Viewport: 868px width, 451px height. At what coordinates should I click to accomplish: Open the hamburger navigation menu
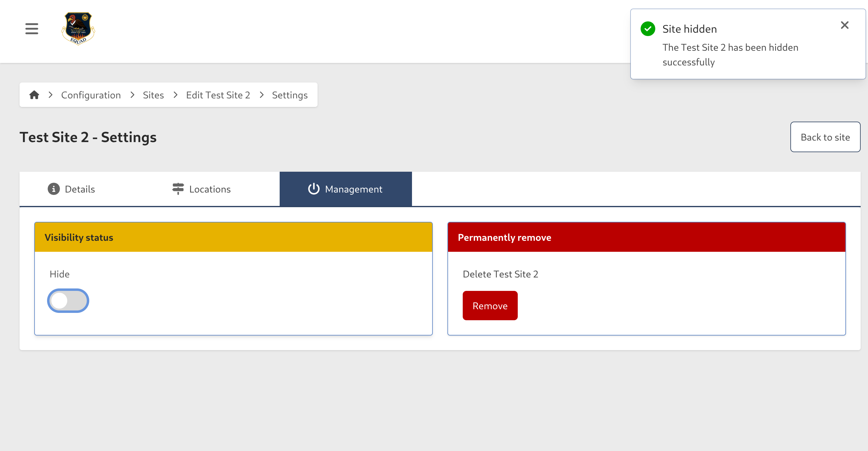click(x=31, y=29)
